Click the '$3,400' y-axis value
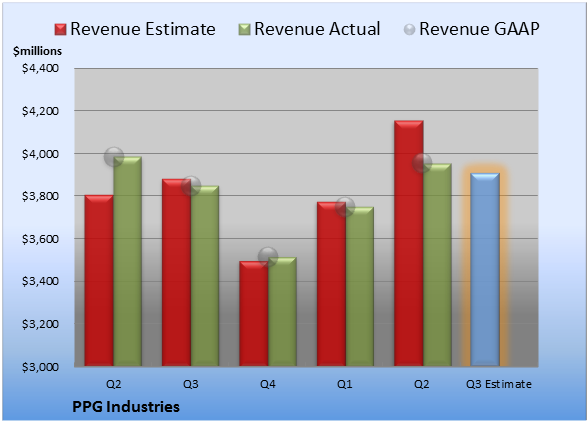The image size is (588, 422). [x=40, y=281]
